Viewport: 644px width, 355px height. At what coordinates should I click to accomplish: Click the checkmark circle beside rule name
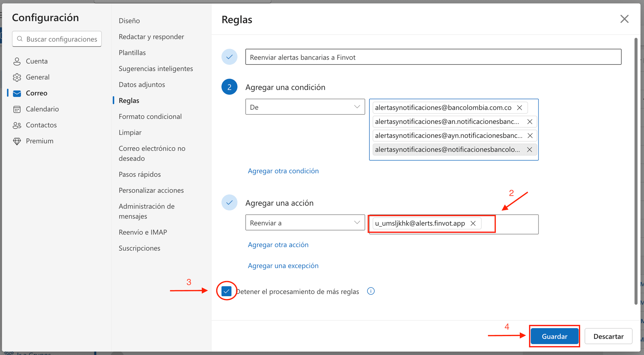pyautogui.click(x=229, y=57)
